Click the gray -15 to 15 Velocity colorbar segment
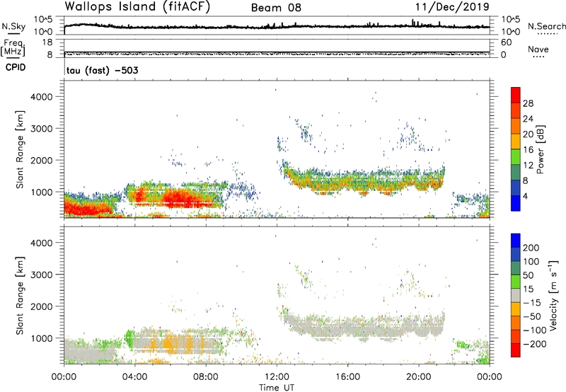Viewport: 566px width, 392px height. (516, 296)
